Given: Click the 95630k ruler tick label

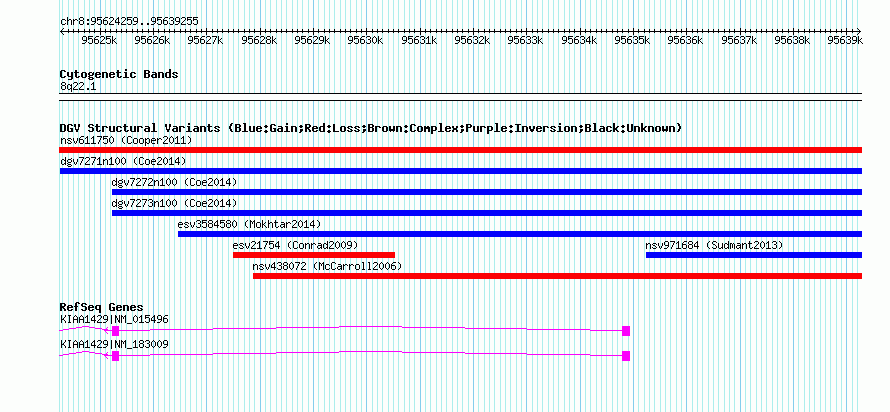Looking at the screenshot, I should coord(366,40).
